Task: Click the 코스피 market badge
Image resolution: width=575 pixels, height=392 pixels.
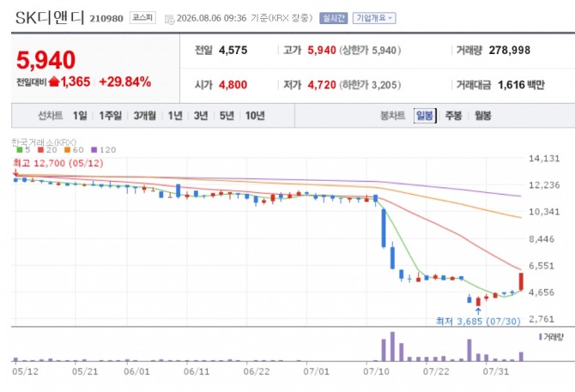Action: click(142, 18)
